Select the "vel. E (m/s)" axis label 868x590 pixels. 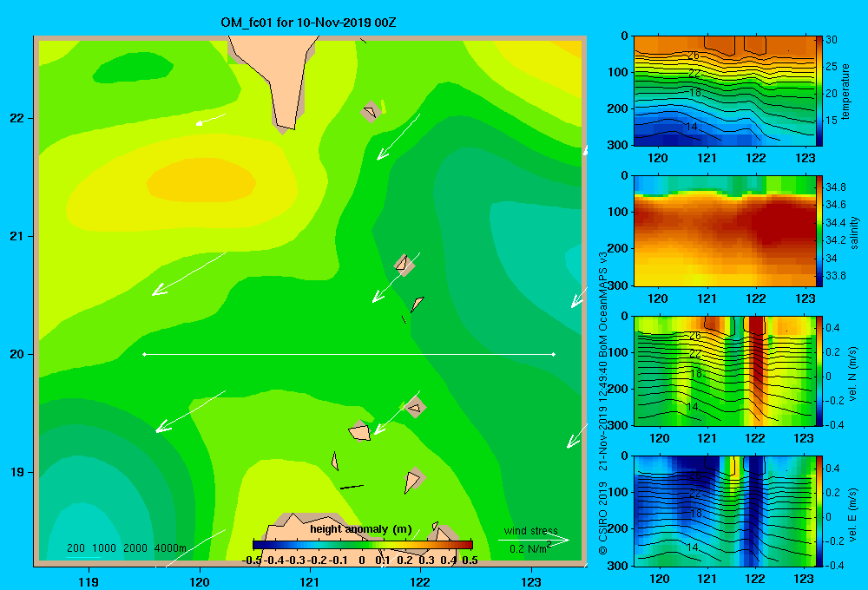point(853,515)
